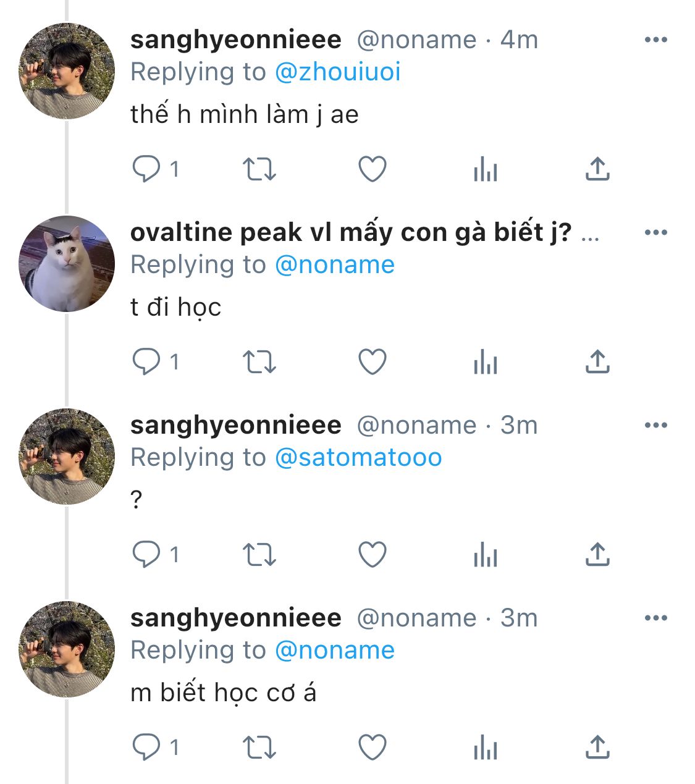Open the @satomatooo mention link

pyautogui.click(x=358, y=458)
